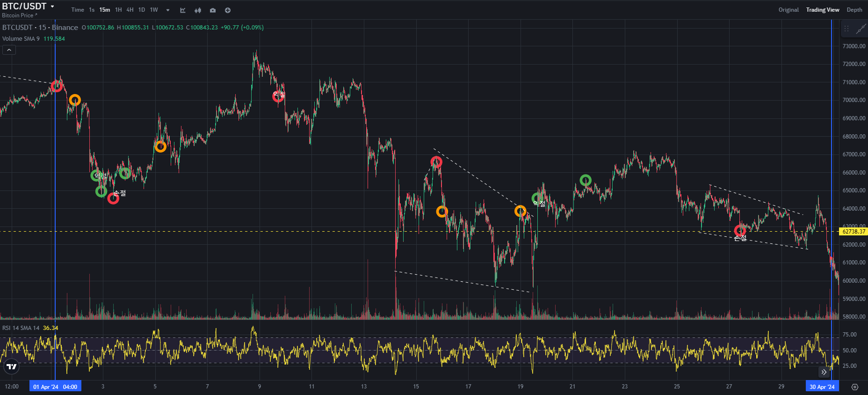868x395 pixels.
Task: Click the RSI 25.00 axis level
Action: click(x=849, y=366)
